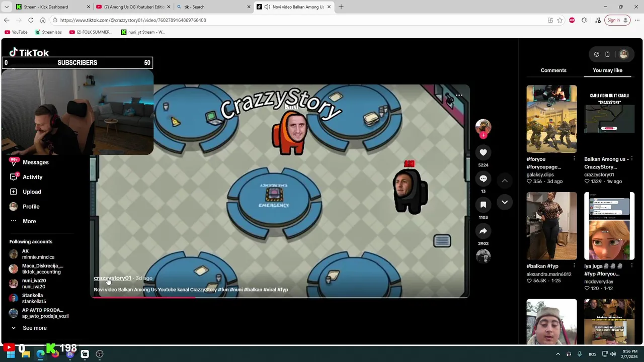Open Streamlabs app in taskbar
The height and width of the screenshot is (362, 644).
(85, 354)
